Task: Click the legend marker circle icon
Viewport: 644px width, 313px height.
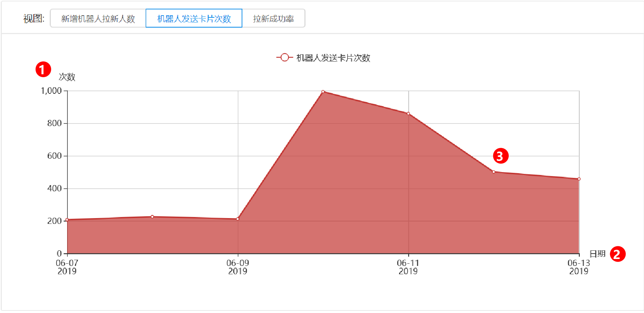Action: tap(285, 58)
